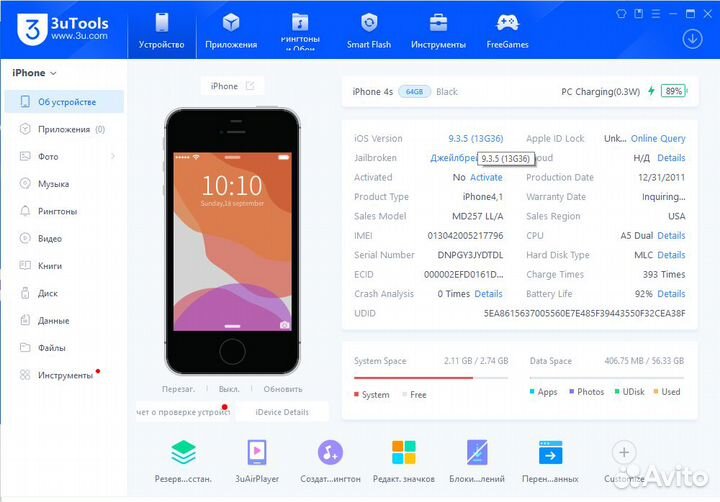Click the System Space usage bar
This screenshot has width=720, height=502.
pos(431,378)
